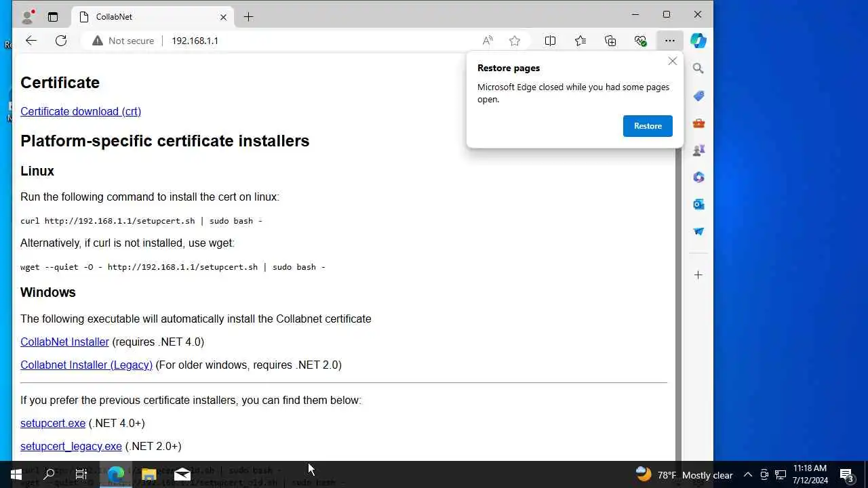Open the Edge profile icon

pos(27,16)
